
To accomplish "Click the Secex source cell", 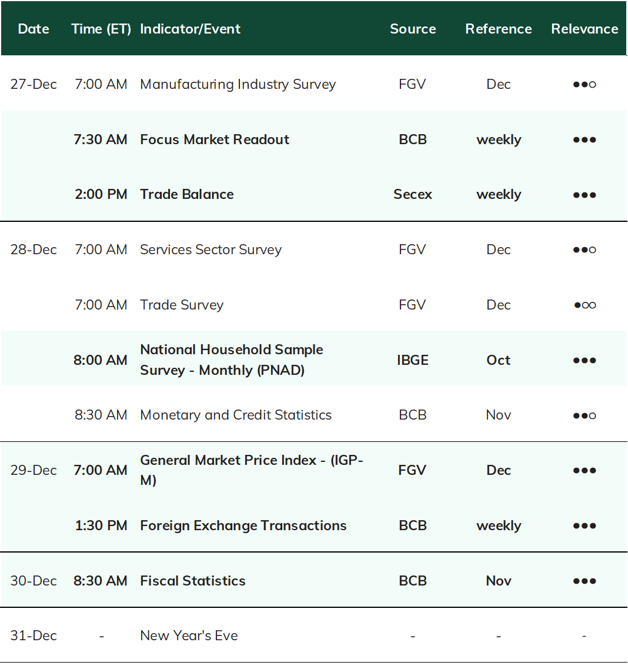I will [413, 194].
